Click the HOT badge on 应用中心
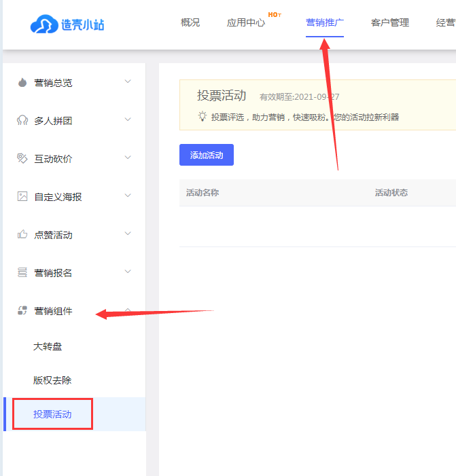The width and height of the screenshot is (456, 476). (x=275, y=14)
